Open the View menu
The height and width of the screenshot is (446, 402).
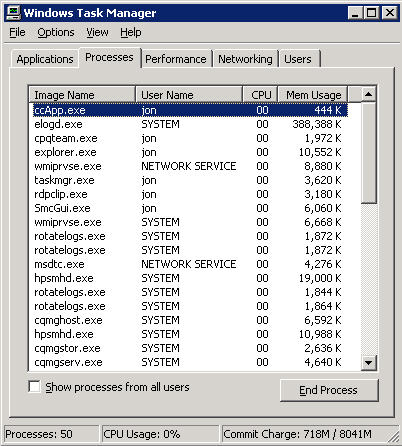click(97, 32)
